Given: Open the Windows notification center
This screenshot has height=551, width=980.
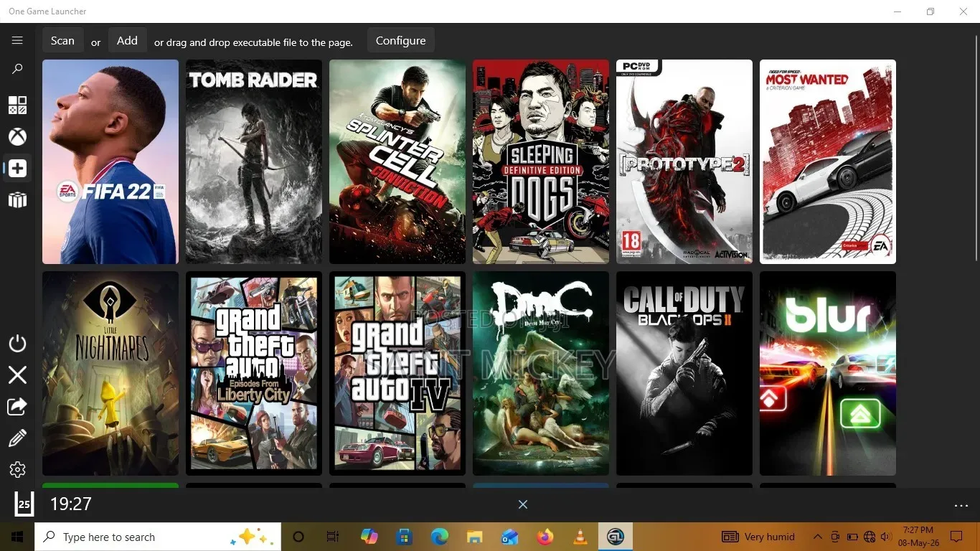Looking at the screenshot, I should click(x=956, y=537).
